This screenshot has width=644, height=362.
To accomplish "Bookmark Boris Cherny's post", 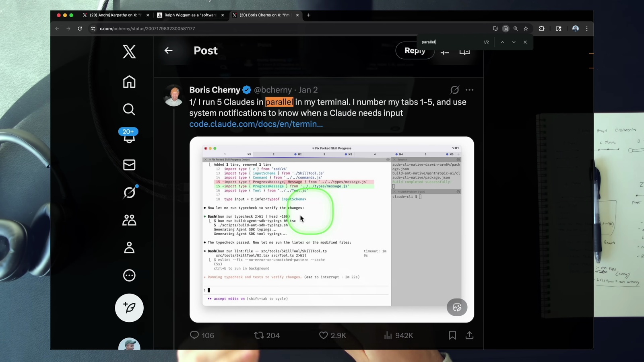I will coord(452,335).
